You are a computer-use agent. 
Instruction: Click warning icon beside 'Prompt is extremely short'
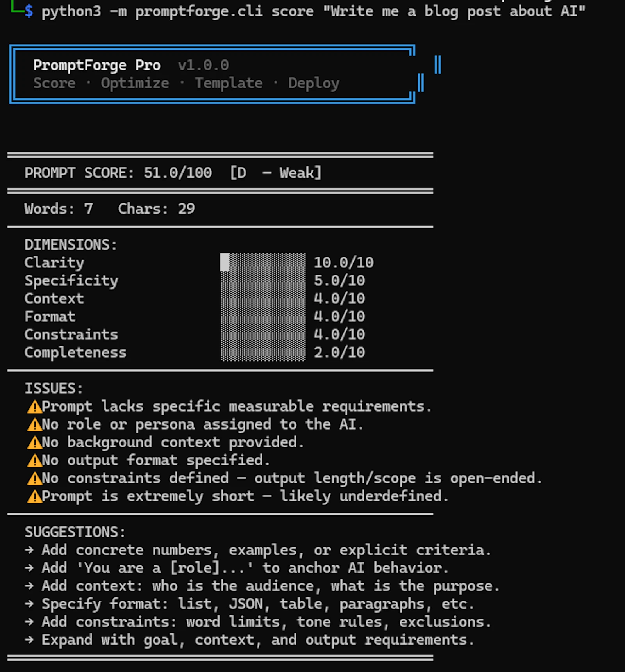(34, 497)
